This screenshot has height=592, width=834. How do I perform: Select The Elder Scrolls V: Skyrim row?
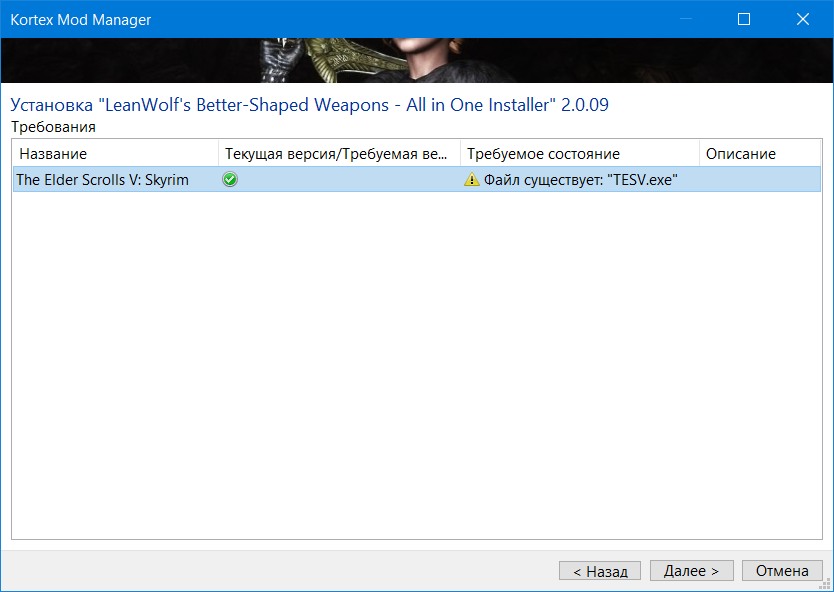pos(417,179)
